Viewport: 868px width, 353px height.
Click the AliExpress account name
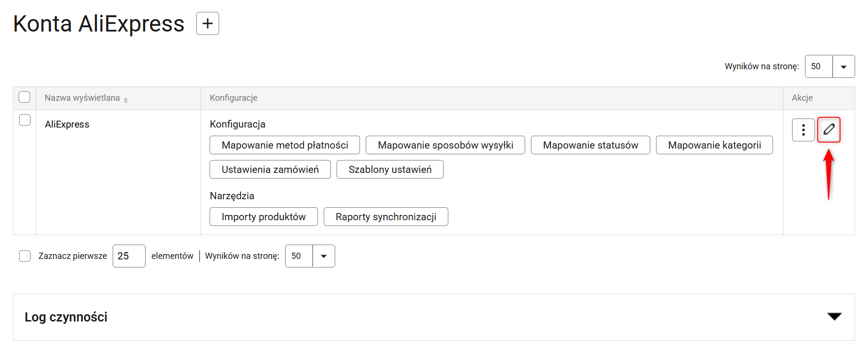click(x=67, y=124)
